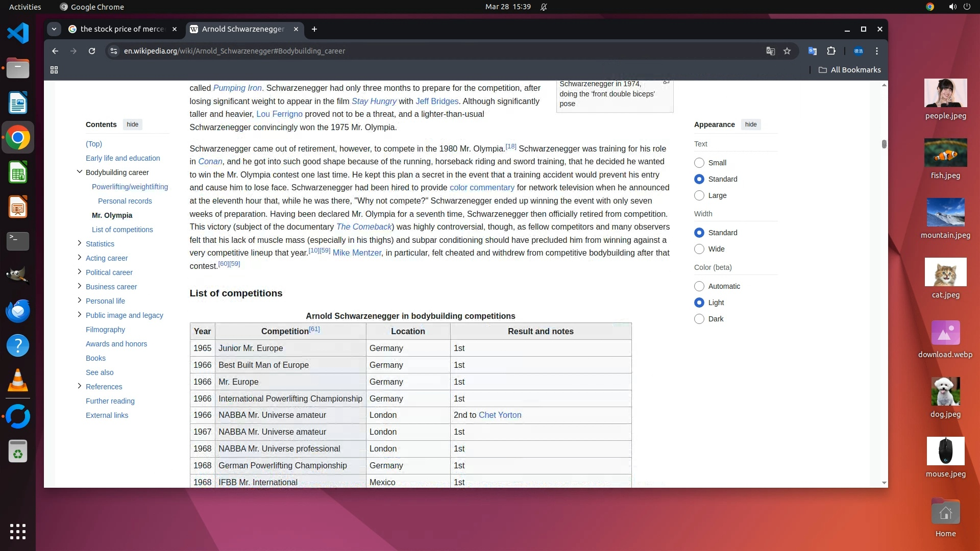Set page width to Wide

(x=699, y=249)
